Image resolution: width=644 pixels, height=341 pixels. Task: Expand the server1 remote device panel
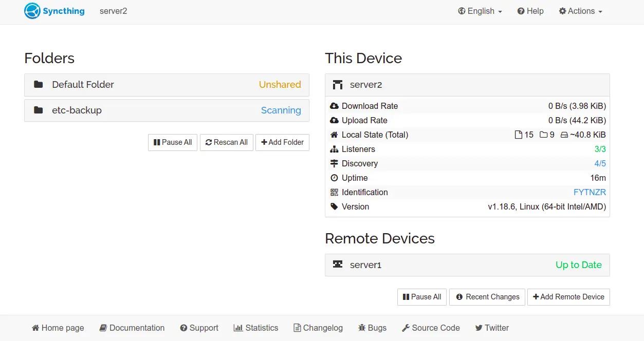467,265
